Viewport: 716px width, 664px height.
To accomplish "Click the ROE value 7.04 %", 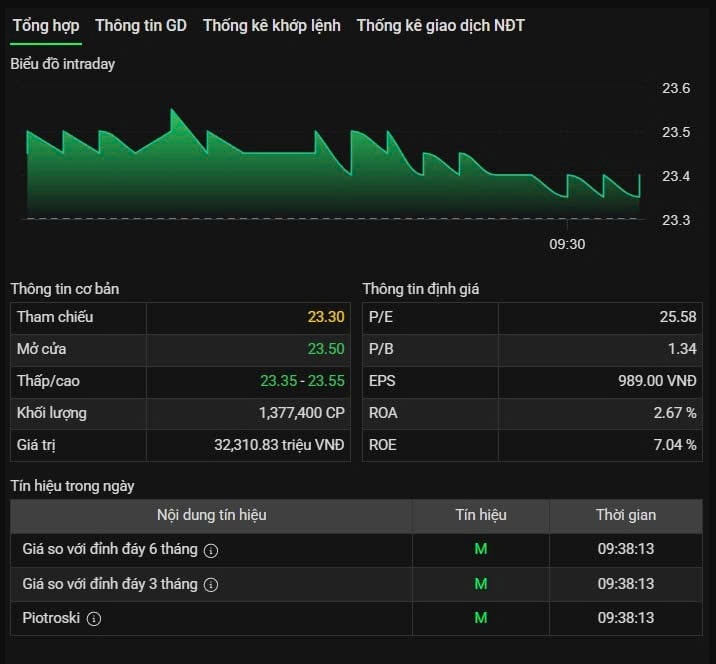I will point(675,445).
